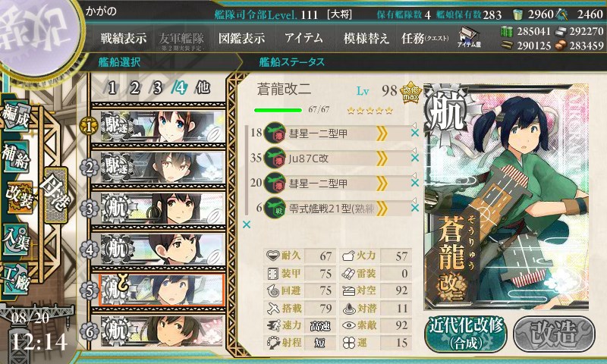The width and height of the screenshot is (607, 364).
Task: Switch to fleet tab 2
Action: click(135, 88)
